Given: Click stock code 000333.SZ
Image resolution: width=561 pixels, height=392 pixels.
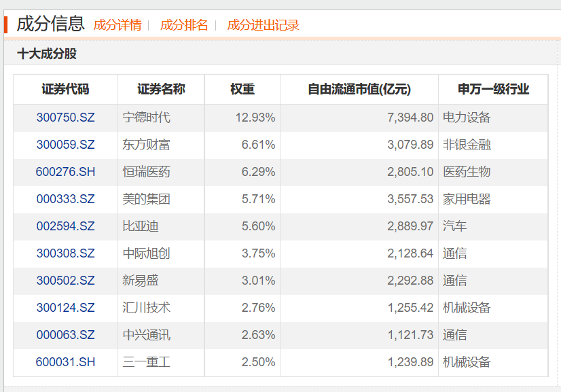Looking at the screenshot, I should coord(65,199).
